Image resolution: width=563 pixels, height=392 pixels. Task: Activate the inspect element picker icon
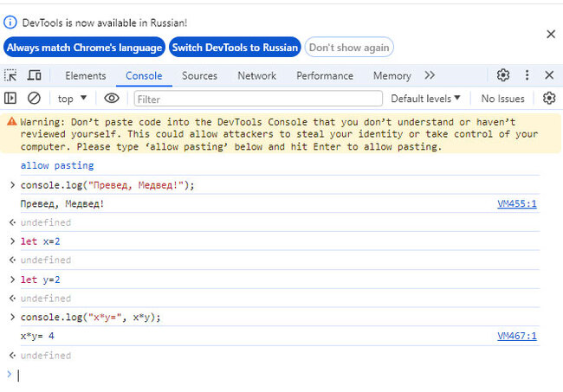coord(10,75)
